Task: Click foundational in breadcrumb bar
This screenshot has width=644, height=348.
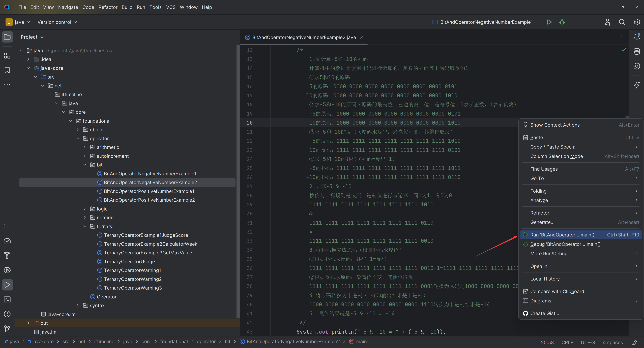Action: [174, 341]
